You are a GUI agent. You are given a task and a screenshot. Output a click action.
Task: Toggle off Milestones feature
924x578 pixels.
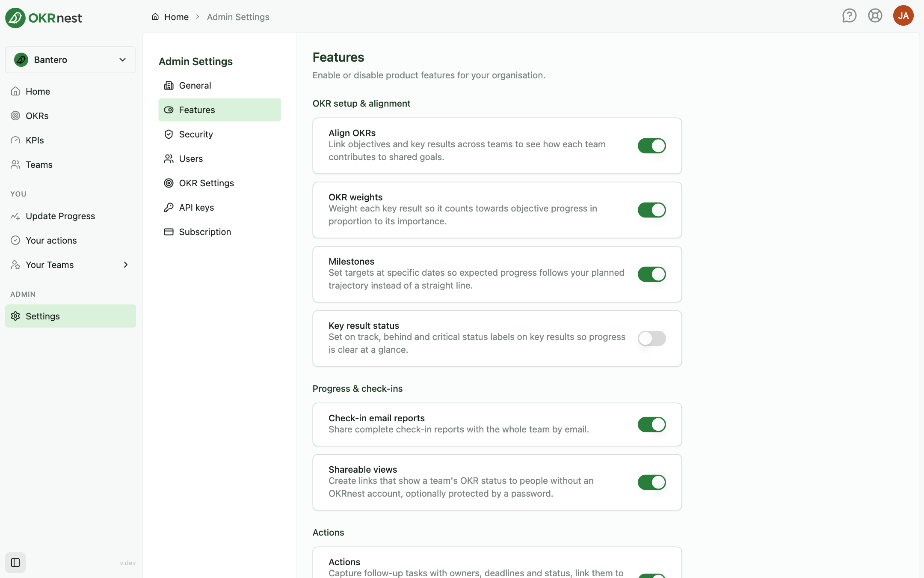[x=652, y=274]
